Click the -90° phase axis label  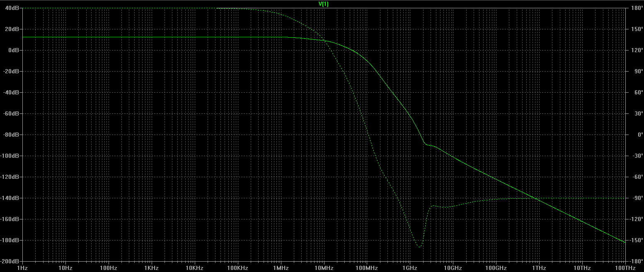tap(634, 198)
